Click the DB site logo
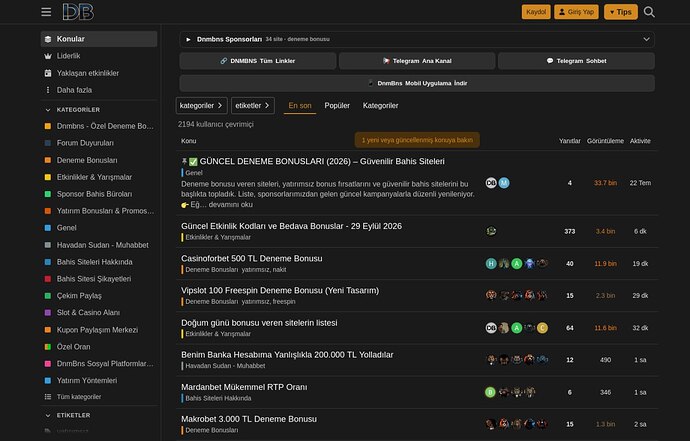This screenshot has height=441, width=690. click(x=78, y=12)
